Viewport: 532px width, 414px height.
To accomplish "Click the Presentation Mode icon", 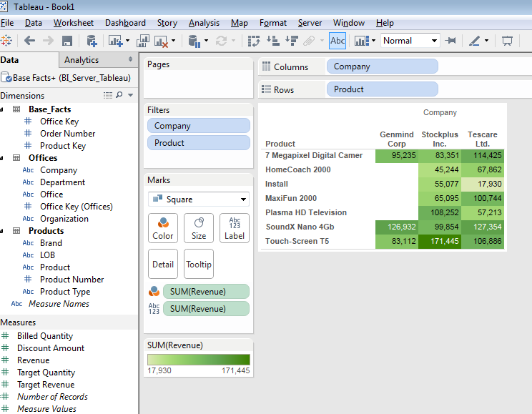I will coord(508,41).
